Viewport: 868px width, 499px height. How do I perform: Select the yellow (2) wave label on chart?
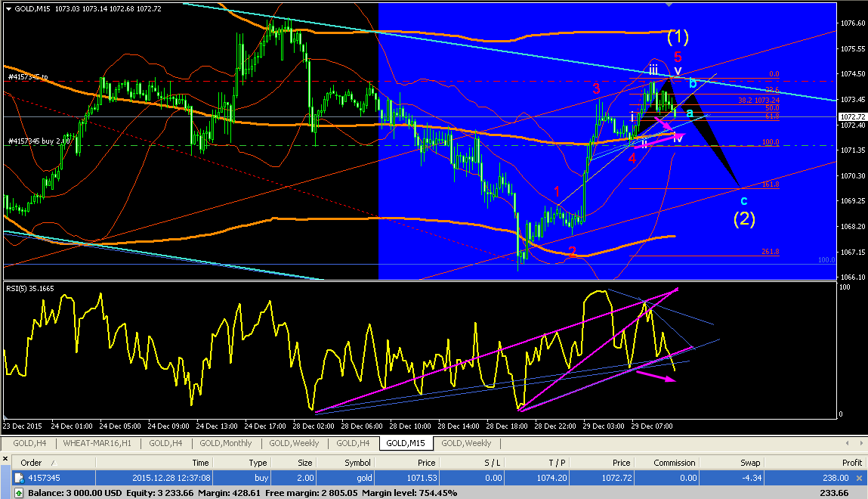tap(744, 219)
